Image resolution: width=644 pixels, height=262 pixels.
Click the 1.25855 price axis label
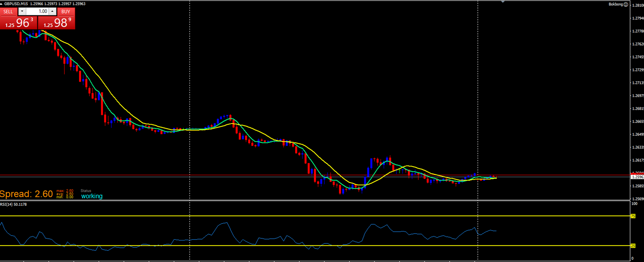tap(638, 186)
